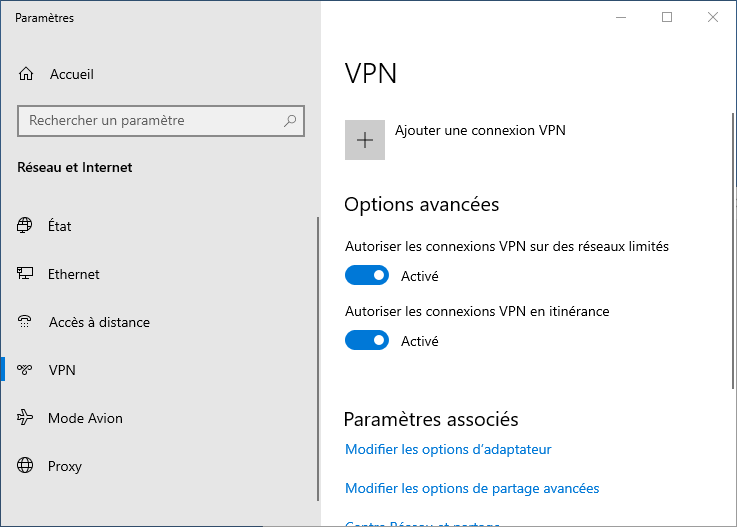Click the home icon next to Accueil
The image size is (737, 527).
(x=26, y=74)
